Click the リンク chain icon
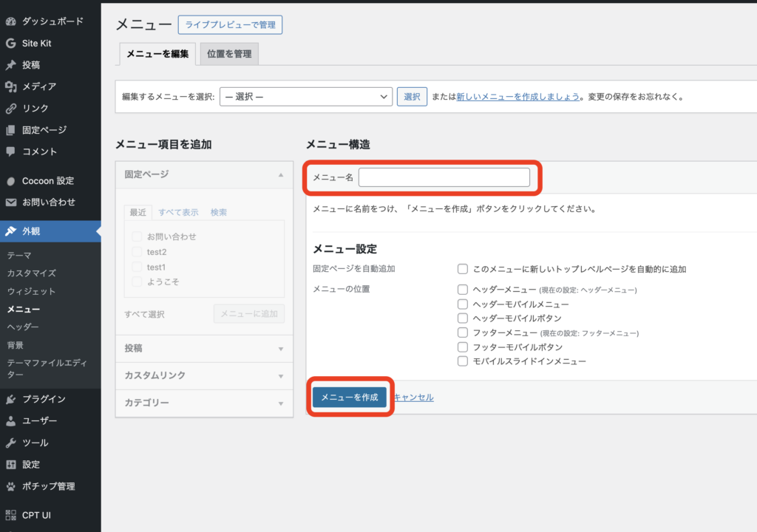 tap(10, 108)
